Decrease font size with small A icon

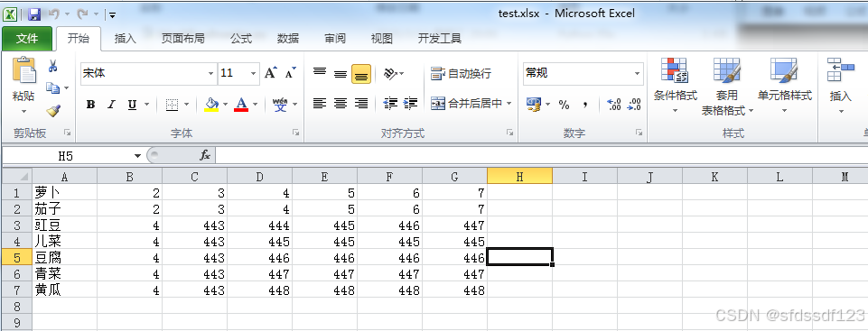pos(291,73)
